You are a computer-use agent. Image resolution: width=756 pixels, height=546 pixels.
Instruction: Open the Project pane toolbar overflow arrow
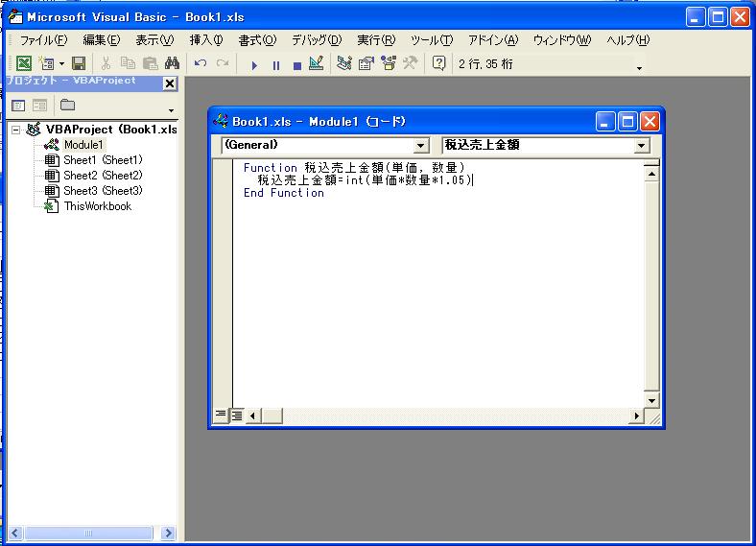(171, 110)
